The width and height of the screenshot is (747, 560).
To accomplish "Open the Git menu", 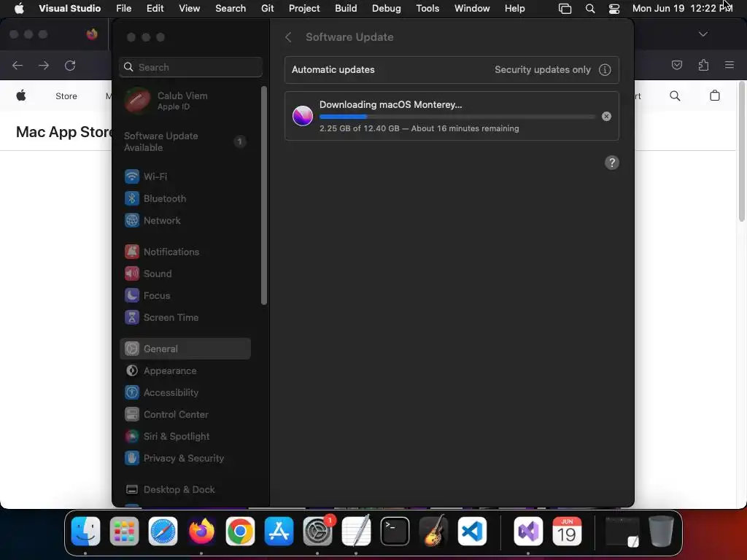I will pyautogui.click(x=267, y=9).
